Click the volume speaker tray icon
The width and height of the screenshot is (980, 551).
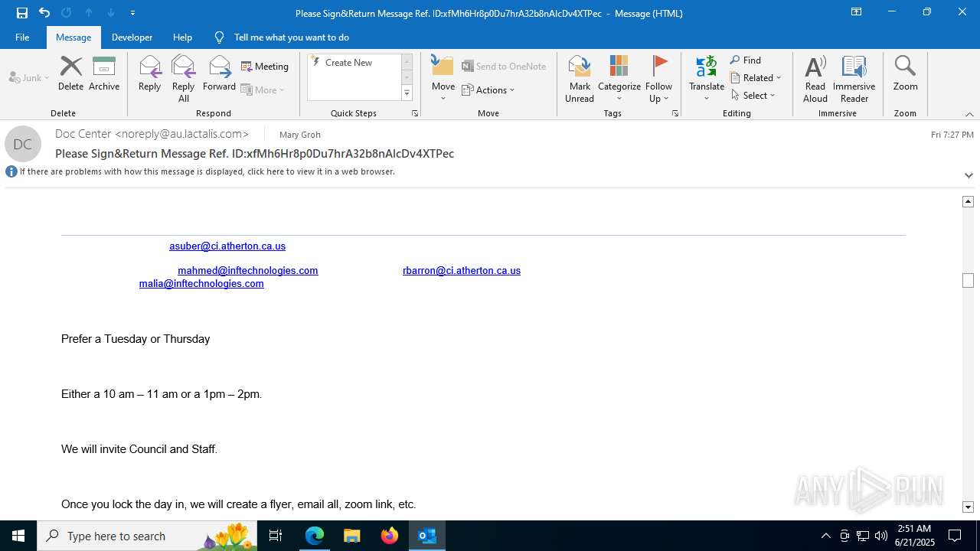pyautogui.click(x=881, y=536)
